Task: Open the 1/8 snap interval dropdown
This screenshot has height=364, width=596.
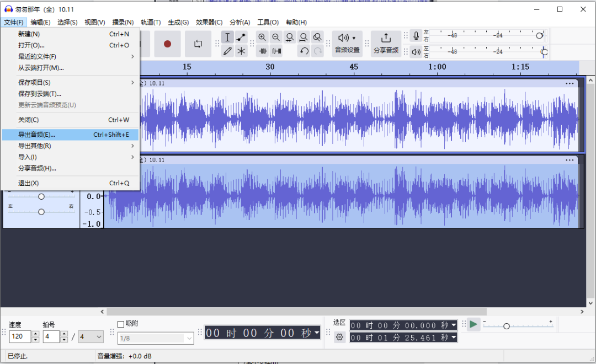Action: click(x=155, y=338)
